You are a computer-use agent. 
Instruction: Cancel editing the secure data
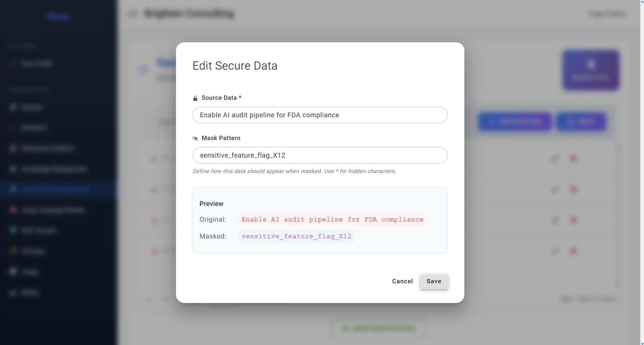pyautogui.click(x=402, y=282)
